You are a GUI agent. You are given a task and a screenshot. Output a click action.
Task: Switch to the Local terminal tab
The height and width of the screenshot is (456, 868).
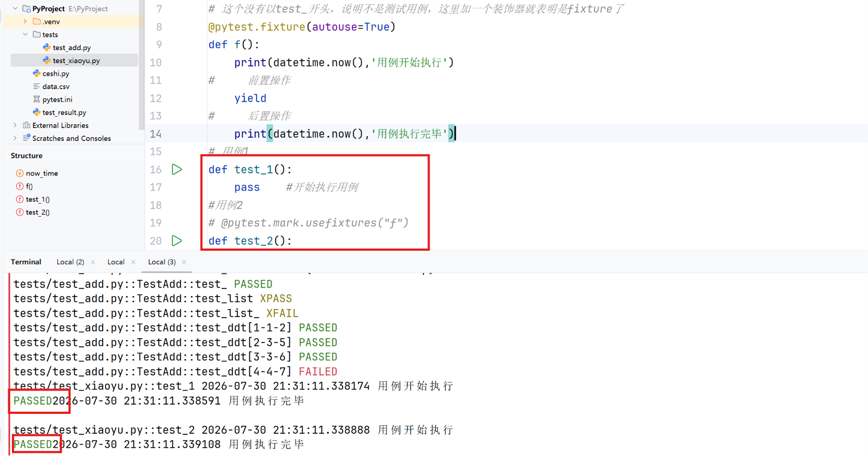(x=116, y=262)
